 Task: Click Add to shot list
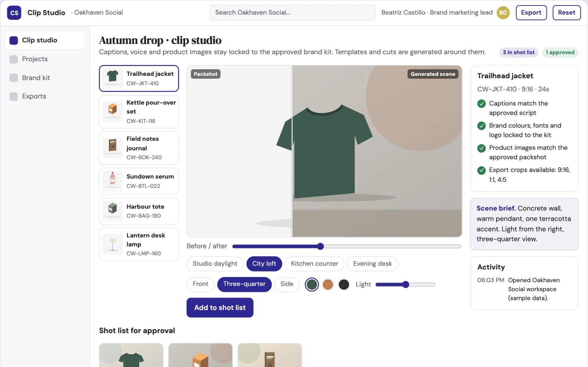coord(220,307)
